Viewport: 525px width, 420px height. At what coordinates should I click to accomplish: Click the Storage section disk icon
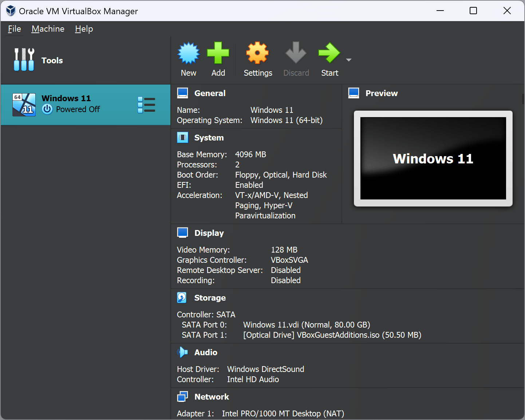click(182, 298)
